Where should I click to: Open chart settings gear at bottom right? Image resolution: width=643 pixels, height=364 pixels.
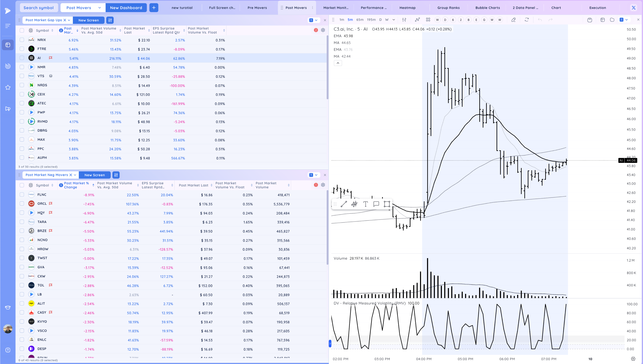(x=633, y=359)
